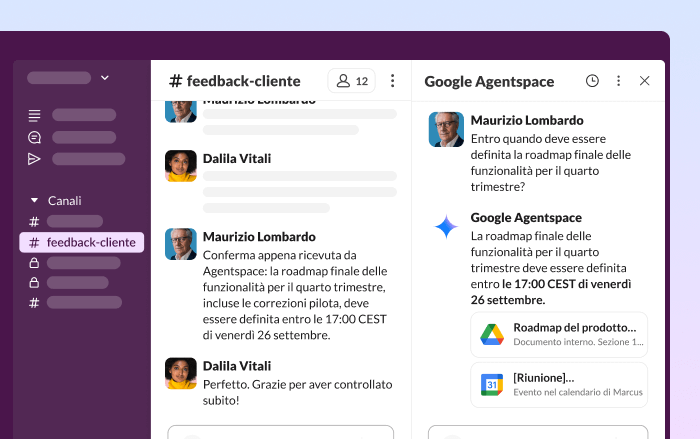
Task: Open the first locked private channel
Action: [x=82, y=263]
